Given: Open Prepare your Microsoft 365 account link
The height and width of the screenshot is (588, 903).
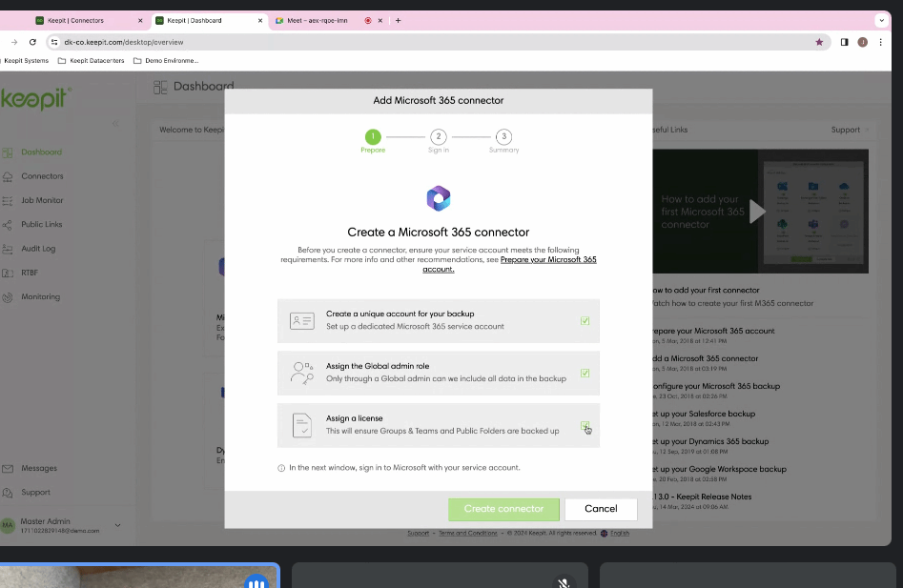Looking at the screenshot, I should point(548,260).
